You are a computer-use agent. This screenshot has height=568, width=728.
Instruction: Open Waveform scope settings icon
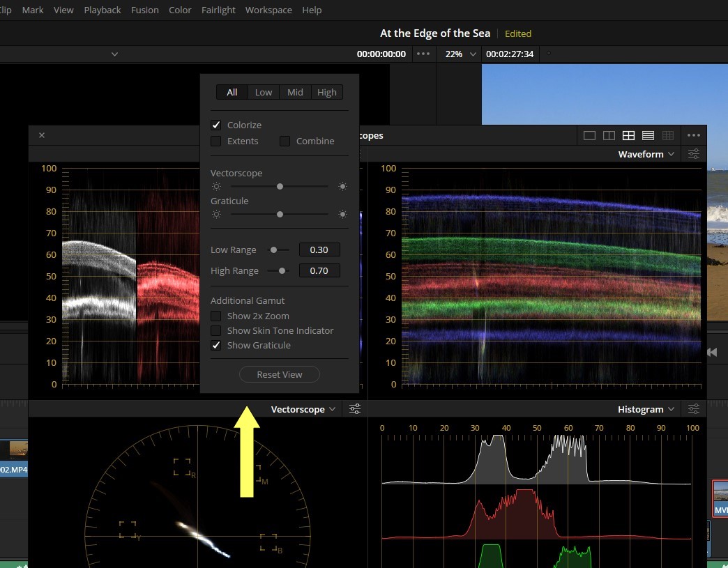point(694,154)
